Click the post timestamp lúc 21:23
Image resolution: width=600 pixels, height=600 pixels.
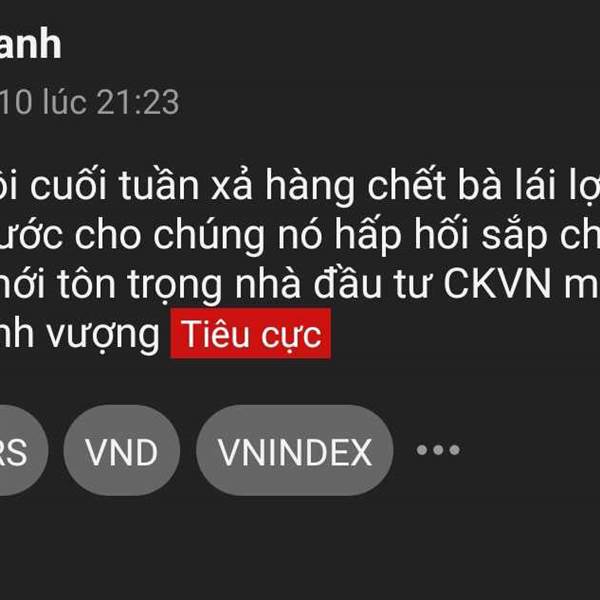point(90,102)
